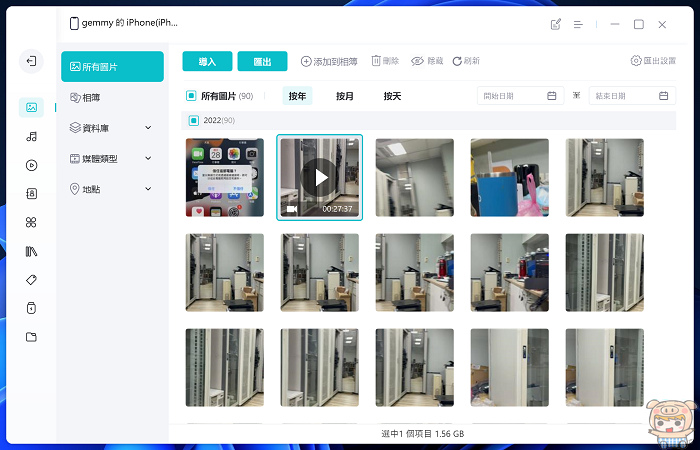Switch to 按天 grouping tab
This screenshot has width=700, height=450.
[392, 96]
